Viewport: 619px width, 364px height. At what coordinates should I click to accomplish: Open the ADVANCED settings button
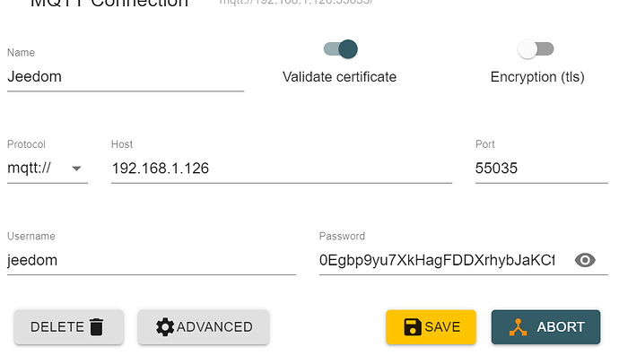pyautogui.click(x=204, y=327)
